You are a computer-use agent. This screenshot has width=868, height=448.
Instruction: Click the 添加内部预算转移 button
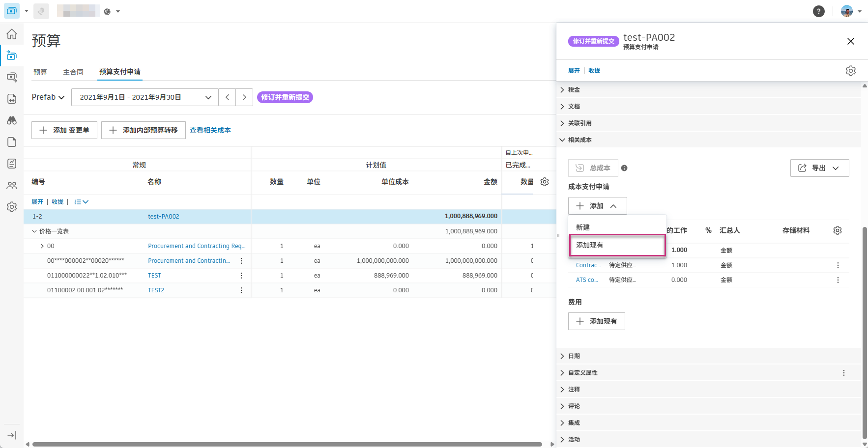pyautogui.click(x=144, y=130)
